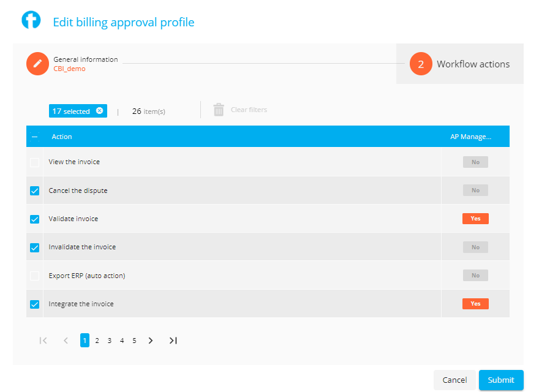
Task: Click the Cancel button
Action: 454,380
